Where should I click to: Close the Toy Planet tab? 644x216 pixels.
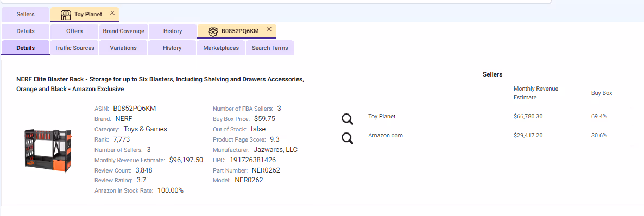[112, 13]
